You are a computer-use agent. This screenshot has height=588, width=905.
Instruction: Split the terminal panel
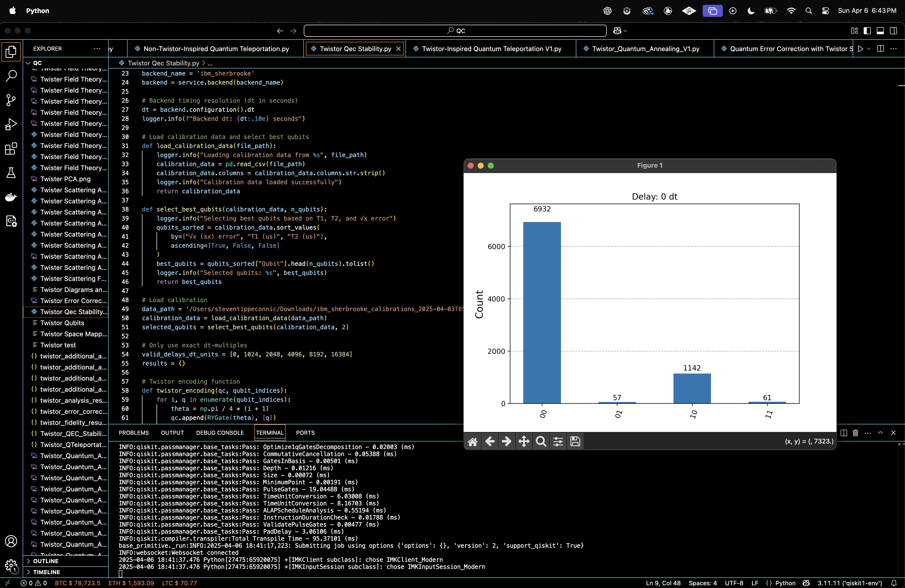coord(843,433)
